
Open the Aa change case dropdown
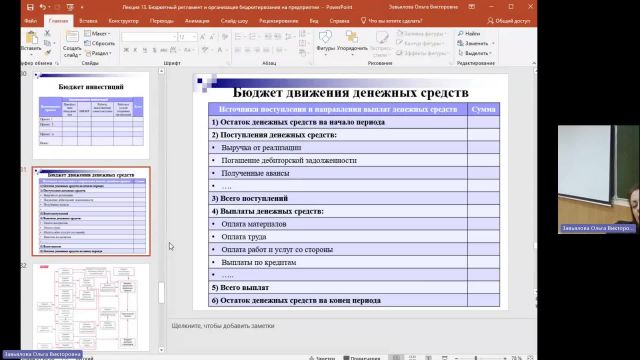[x=188, y=50]
